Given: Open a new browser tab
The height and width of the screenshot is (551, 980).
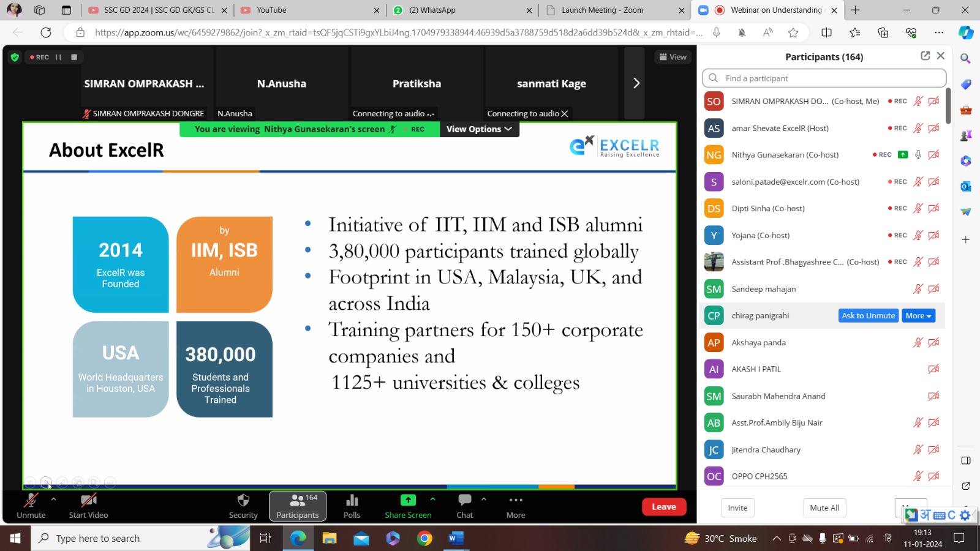Looking at the screenshot, I should click(x=855, y=10).
